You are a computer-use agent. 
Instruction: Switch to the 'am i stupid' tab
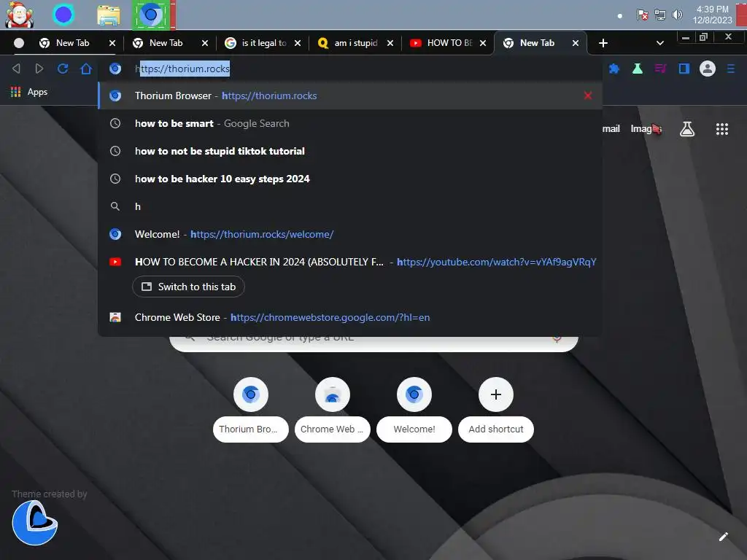tap(354, 43)
